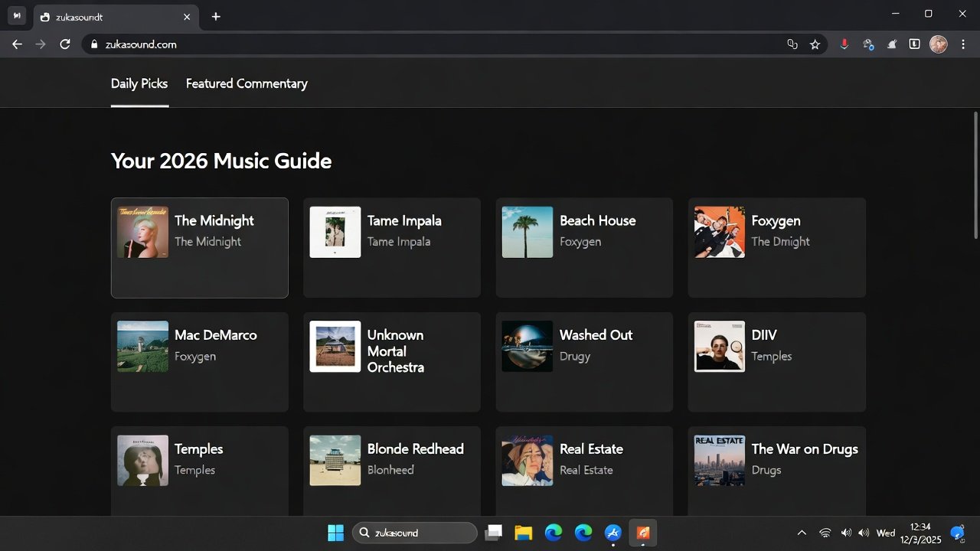Click the back navigation arrow
The width and height of the screenshot is (980, 551).
tap(17, 44)
